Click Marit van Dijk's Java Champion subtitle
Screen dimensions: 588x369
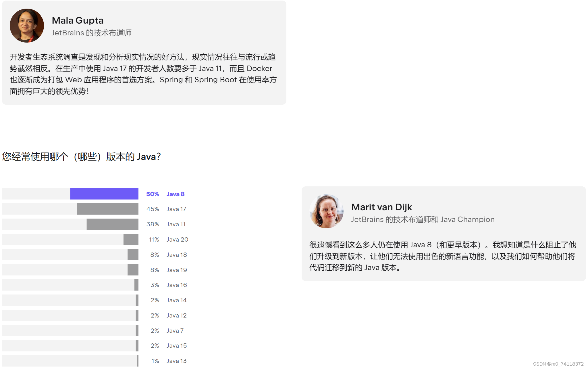423,219
